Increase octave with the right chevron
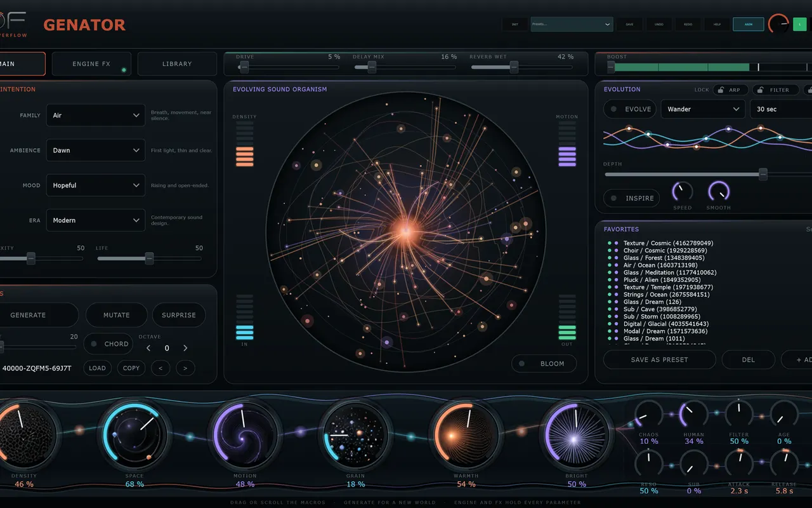 pyautogui.click(x=185, y=348)
